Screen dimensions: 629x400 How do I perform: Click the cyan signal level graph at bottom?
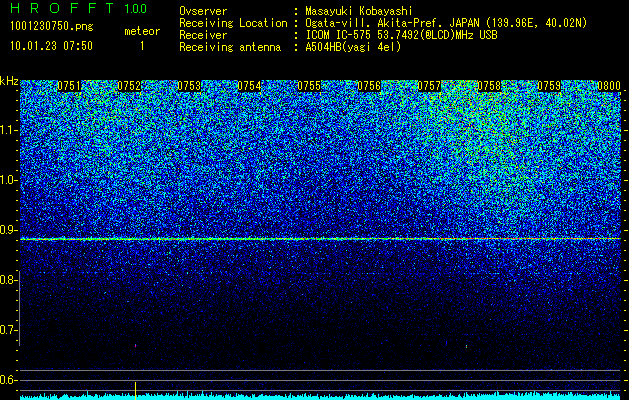pos(321,397)
